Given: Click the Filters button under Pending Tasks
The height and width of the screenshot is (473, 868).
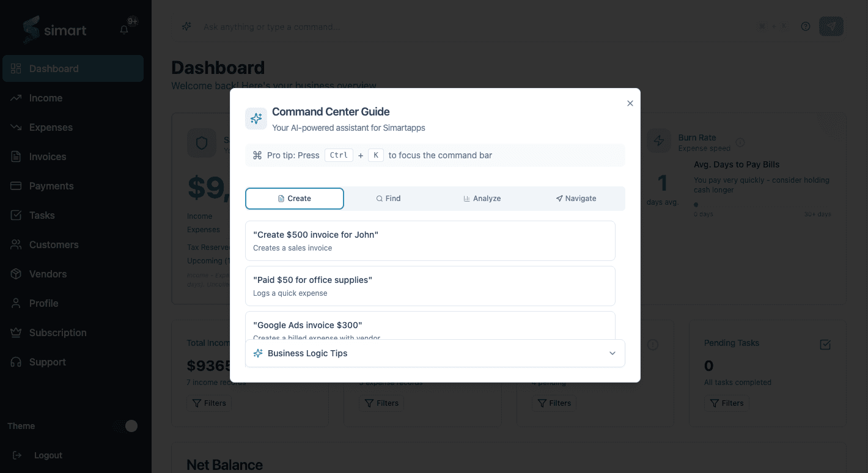Looking at the screenshot, I should pyautogui.click(x=727, y=403).
